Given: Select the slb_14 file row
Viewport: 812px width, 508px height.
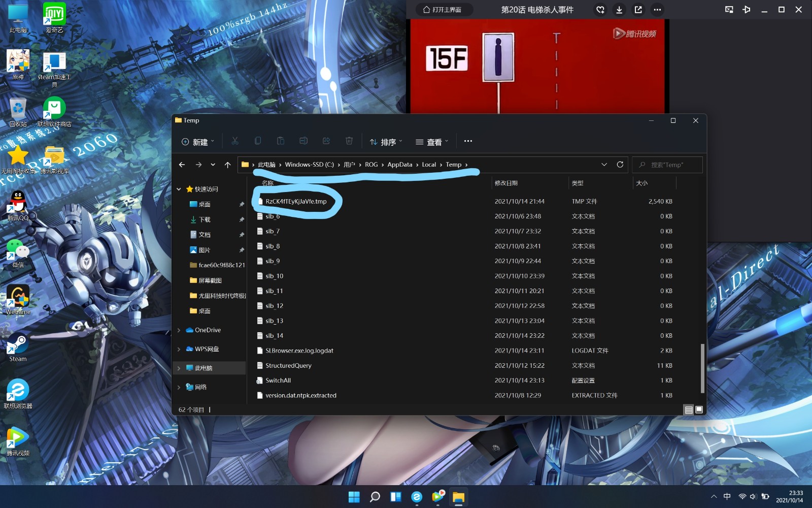Looking at the screenshot, I should coord(464,336).
